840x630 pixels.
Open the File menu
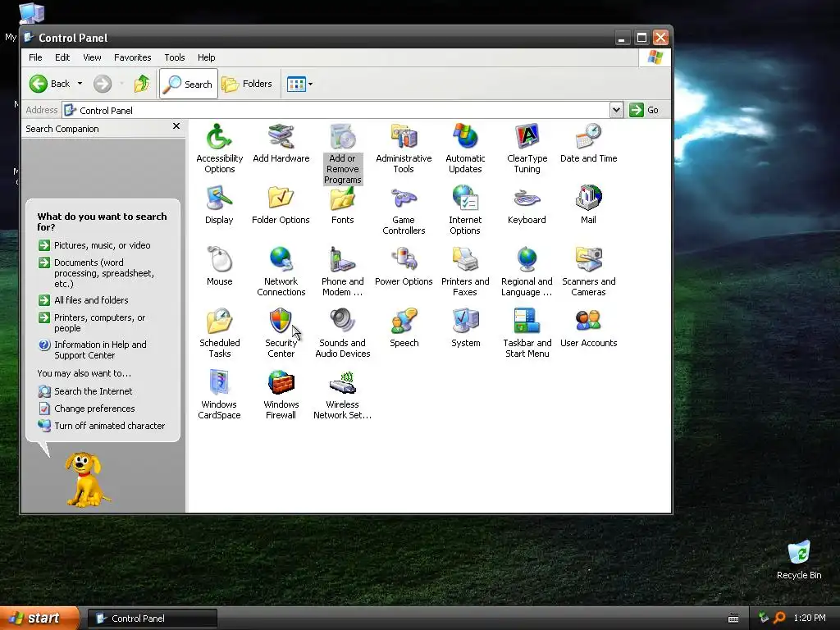(x=35, y=57)
